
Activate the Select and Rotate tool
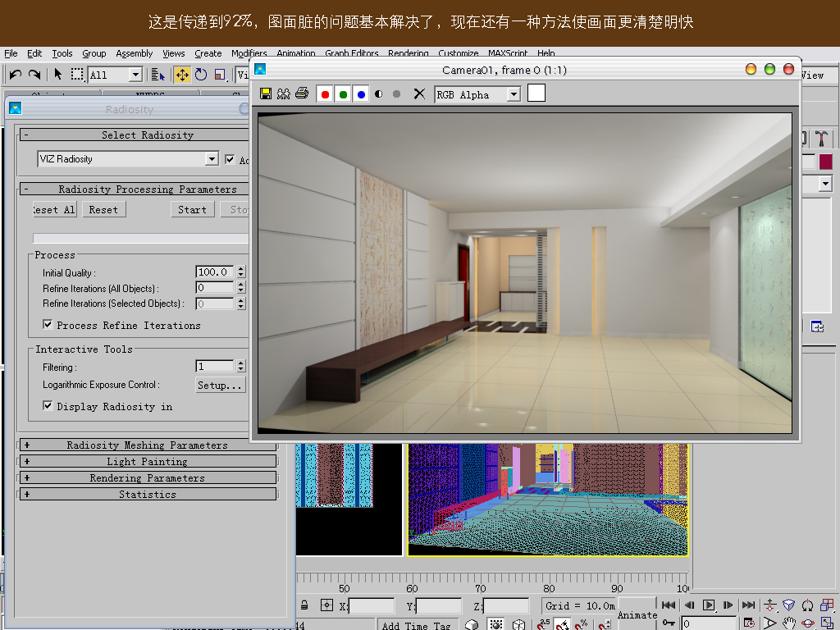coord(201,75)
